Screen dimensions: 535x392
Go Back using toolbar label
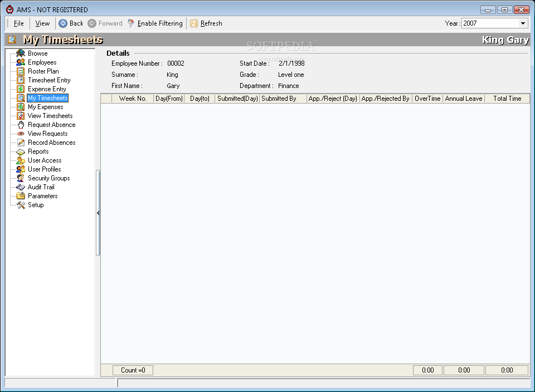76,23
